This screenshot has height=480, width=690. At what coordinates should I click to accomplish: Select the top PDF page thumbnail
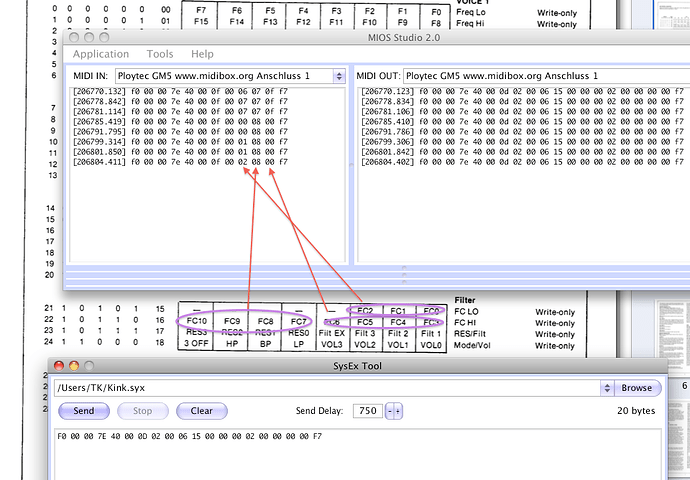[x=673, y=14]
